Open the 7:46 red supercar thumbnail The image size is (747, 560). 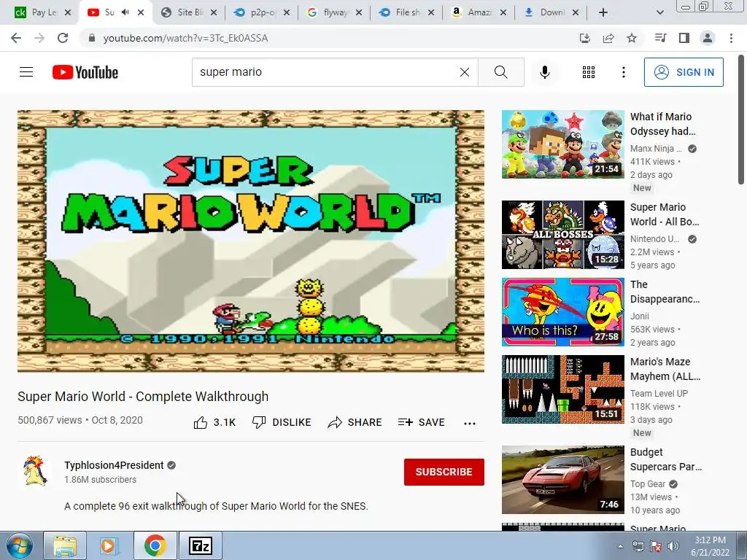click(x=562, y=480)
